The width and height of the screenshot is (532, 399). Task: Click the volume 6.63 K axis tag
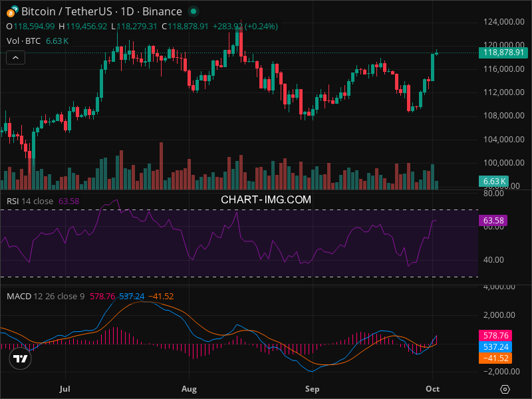click(x=494, y=181)
